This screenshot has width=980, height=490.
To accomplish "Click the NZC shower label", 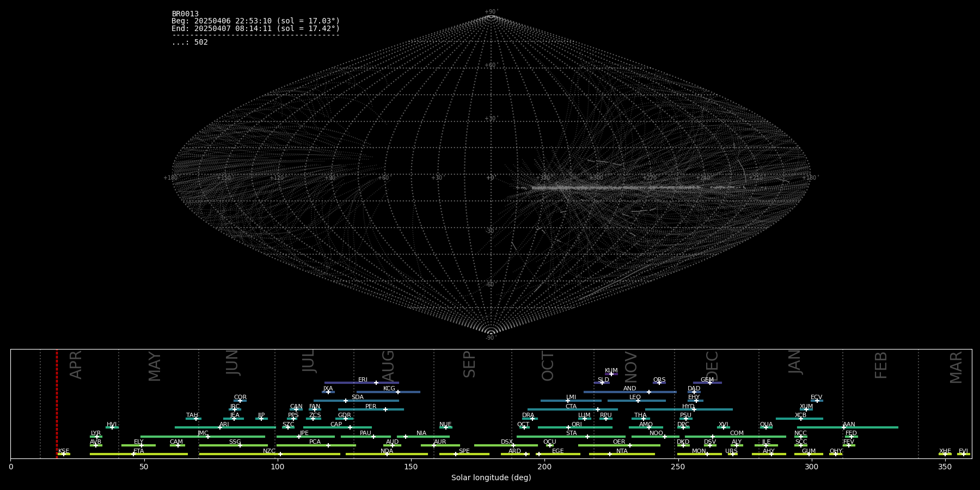I will [269, 451].
